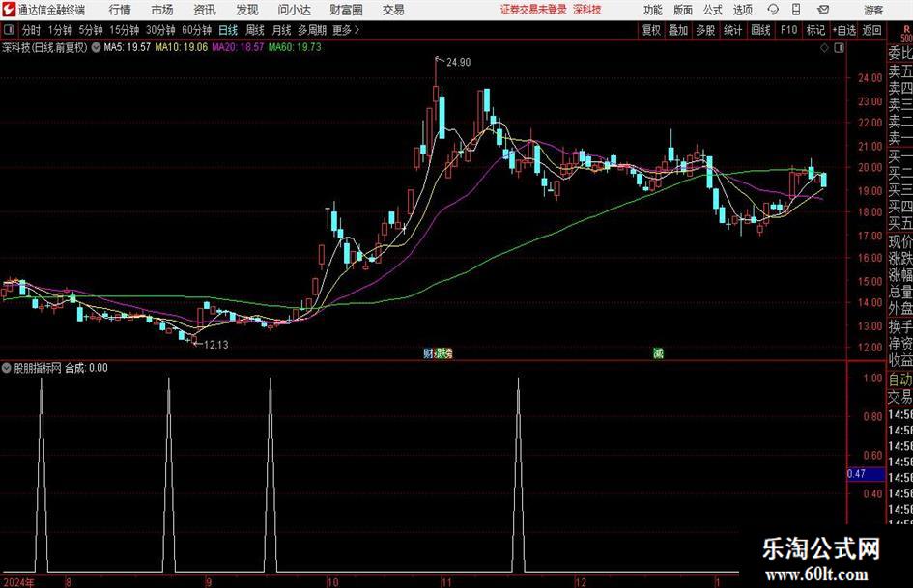
Task: Click the 深科技 stock name in title bar
Action: pyautogui.click(x=587, y=10)
